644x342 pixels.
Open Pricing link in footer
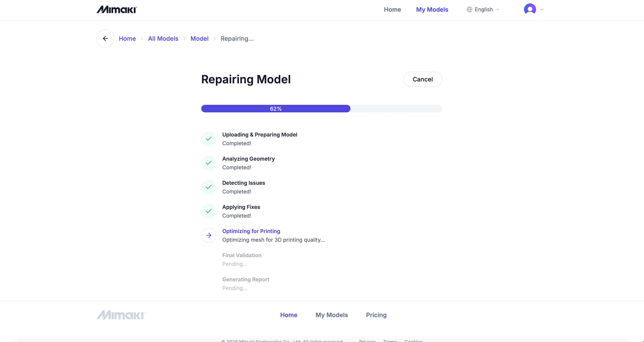tap(376, 315)
